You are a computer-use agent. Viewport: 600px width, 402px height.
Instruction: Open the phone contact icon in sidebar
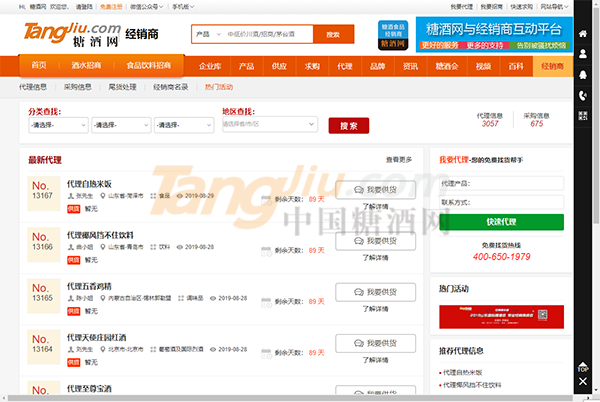582,95
